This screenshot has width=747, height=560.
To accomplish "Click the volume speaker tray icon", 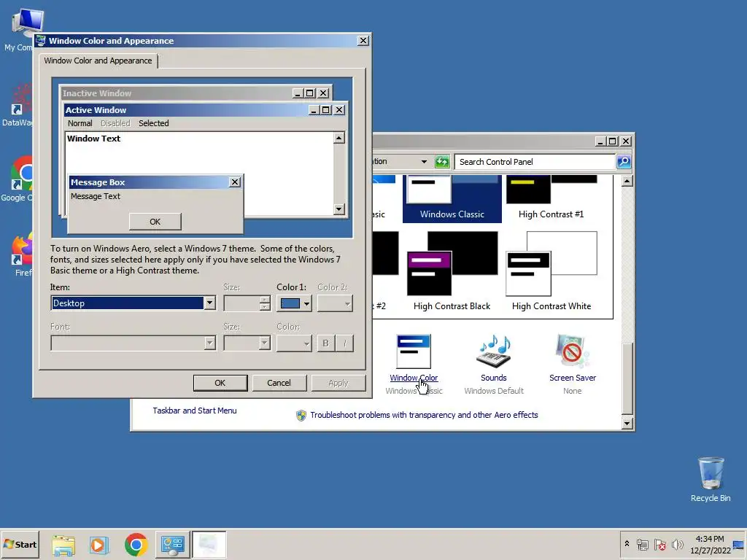I will coord(677,544).
